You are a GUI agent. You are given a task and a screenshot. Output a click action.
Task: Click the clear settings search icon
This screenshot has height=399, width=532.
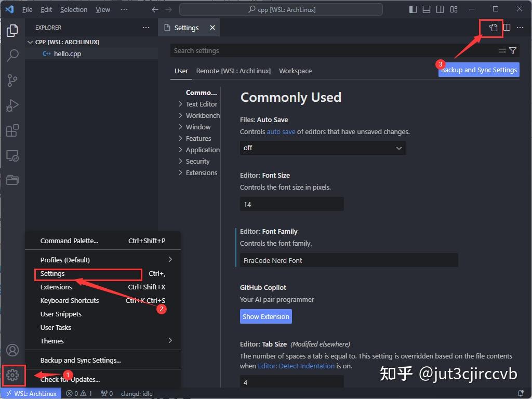click(x=502, y=50)
